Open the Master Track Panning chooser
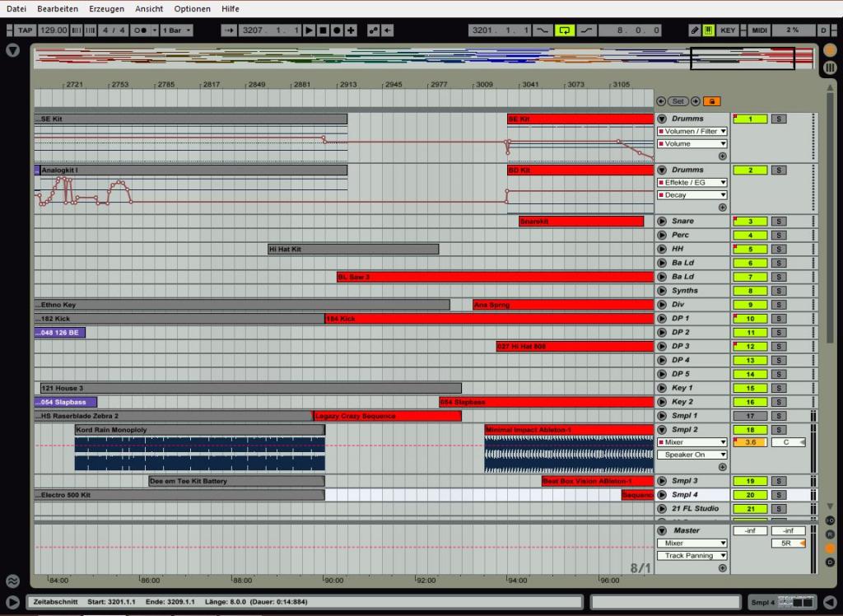Image resolution: width=843 pixels, height=616 pixels. click(692, 556)
